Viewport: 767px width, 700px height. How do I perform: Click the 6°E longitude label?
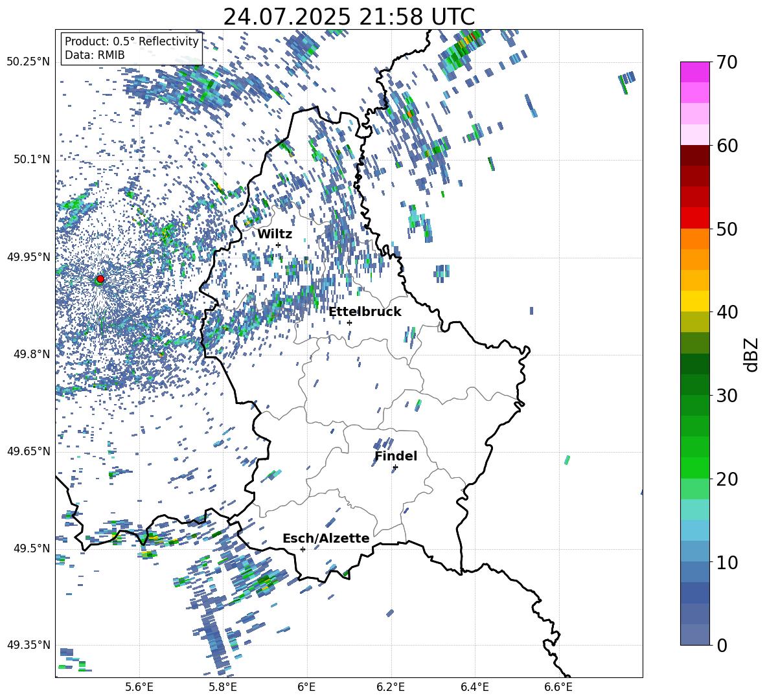coord(306,687)
